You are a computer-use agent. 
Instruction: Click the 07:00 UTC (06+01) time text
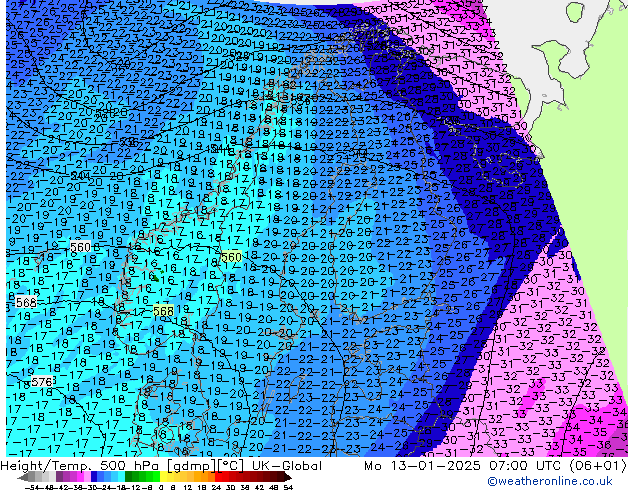(x=558, y=466)
